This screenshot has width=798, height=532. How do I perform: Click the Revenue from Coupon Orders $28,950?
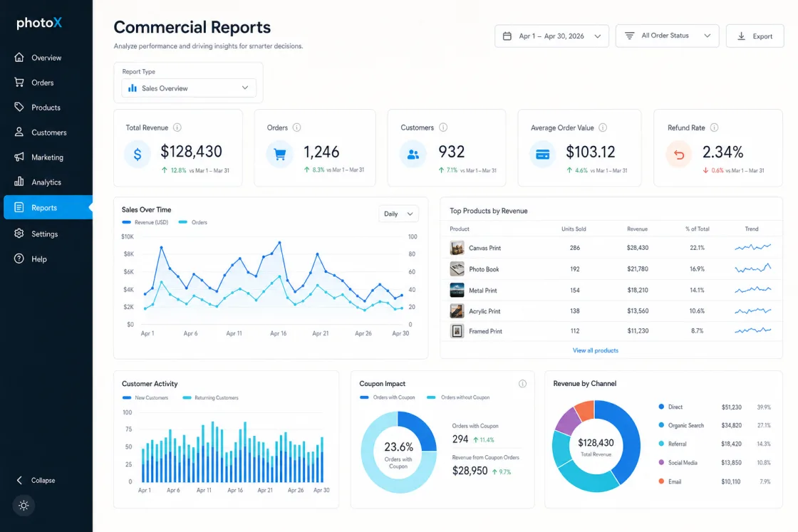(x=470, y=471)
